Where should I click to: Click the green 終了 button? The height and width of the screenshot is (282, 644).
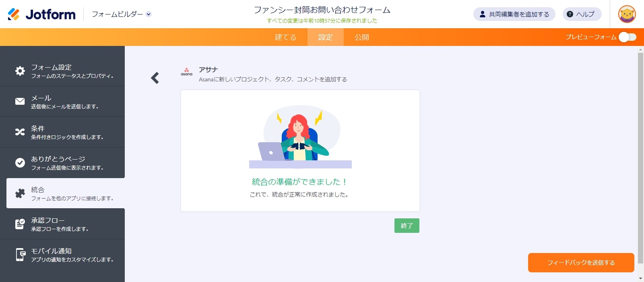point(407,226)
